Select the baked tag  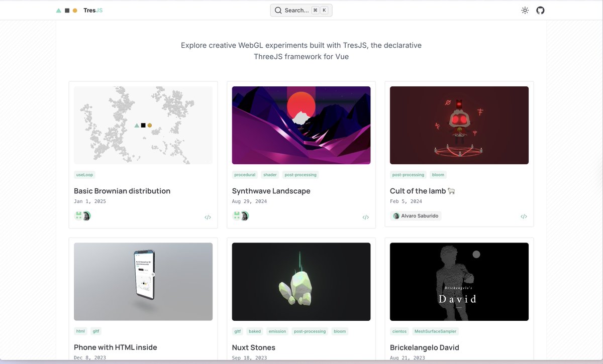pyautogui.click(x=255, y=331)
